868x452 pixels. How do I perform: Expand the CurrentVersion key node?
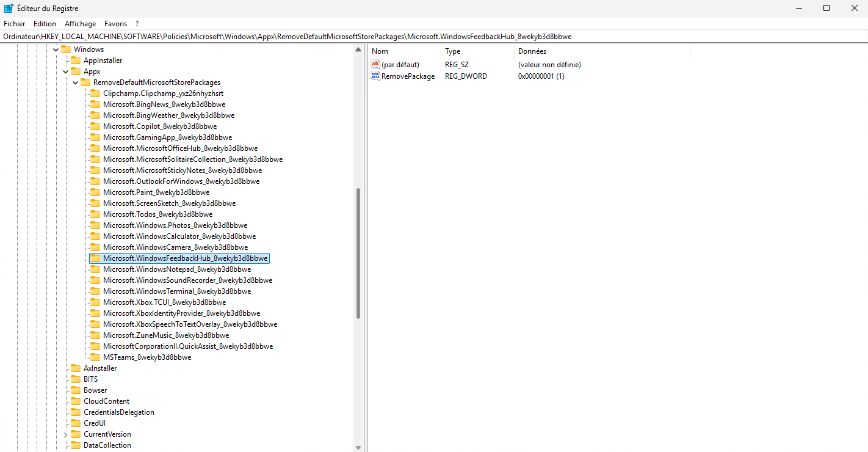tap(66, 434)
